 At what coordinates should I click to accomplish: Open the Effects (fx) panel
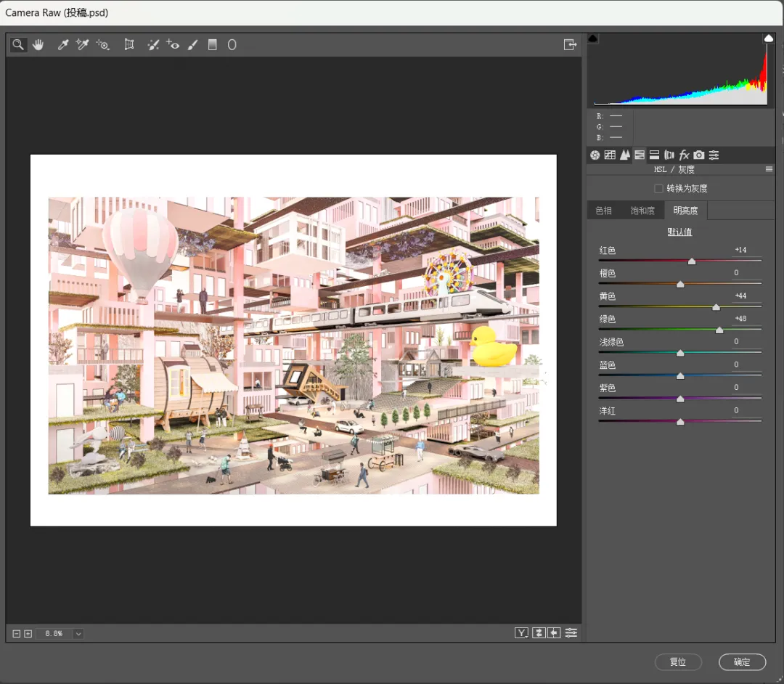click(x=684, y=155)
